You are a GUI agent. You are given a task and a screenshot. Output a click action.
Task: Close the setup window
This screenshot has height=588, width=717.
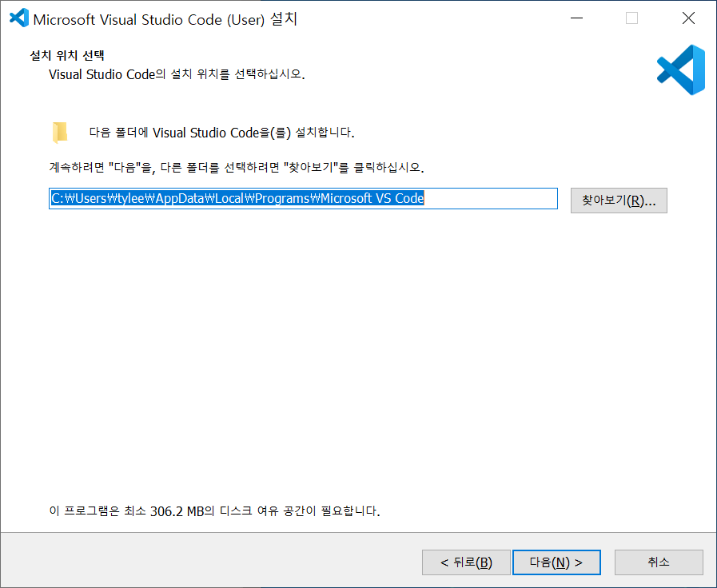tap(688, 18)
